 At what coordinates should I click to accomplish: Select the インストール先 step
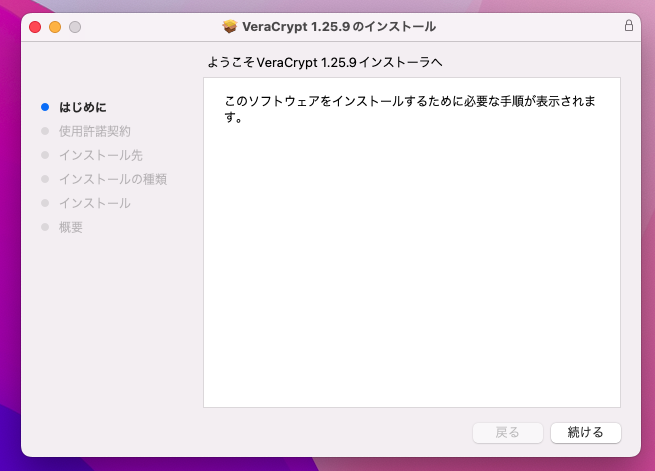(100, 155)
